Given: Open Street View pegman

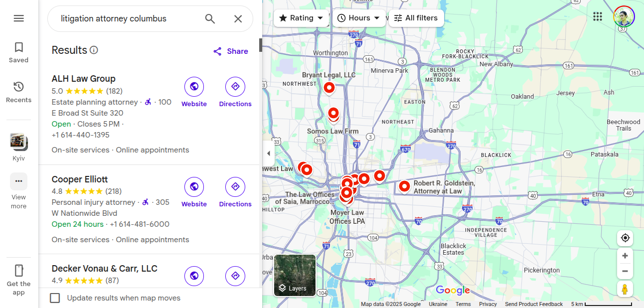Looking at the screenshot, I should [625, 289].
